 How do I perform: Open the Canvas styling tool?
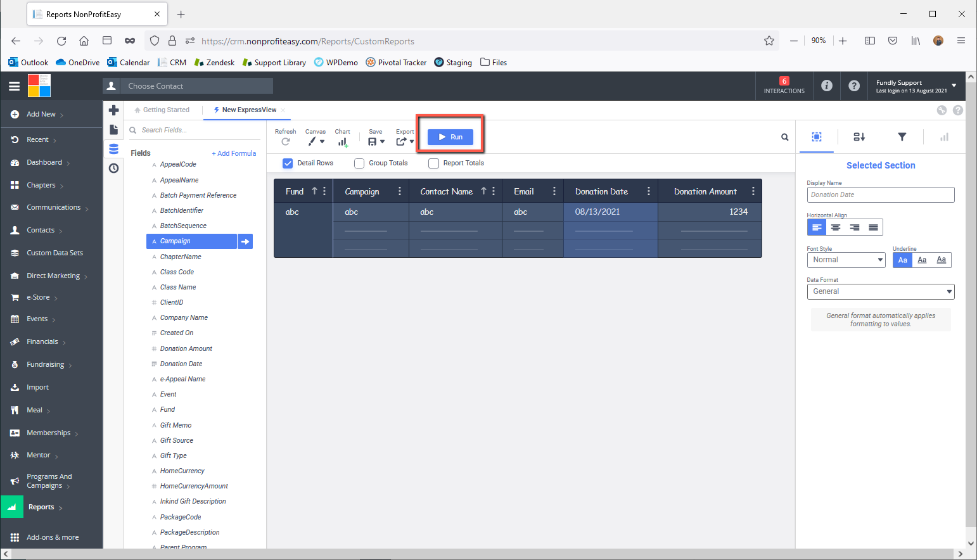click(316, 142)
